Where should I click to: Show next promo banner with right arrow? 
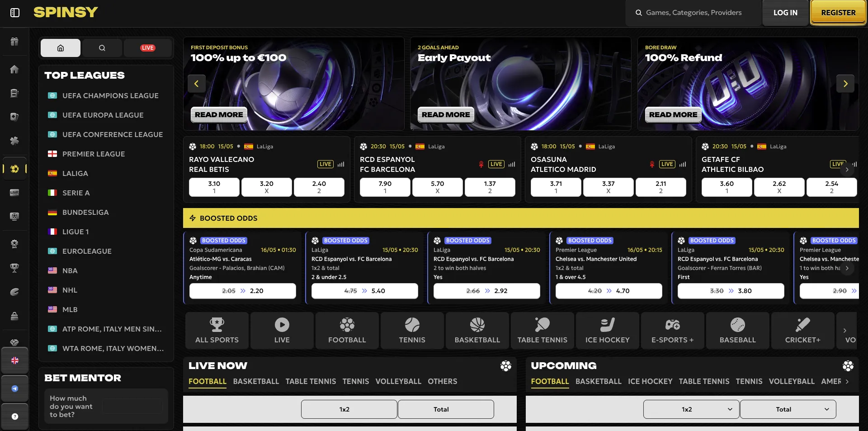click(845, 84)
